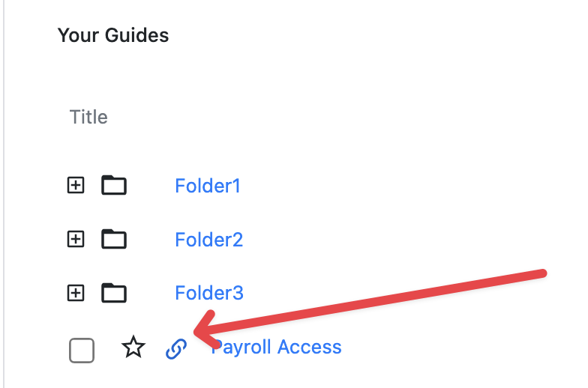This screenshot has height=388, width=588.
Task: Click the Your Guides heading
Action: tap(113, 35)
